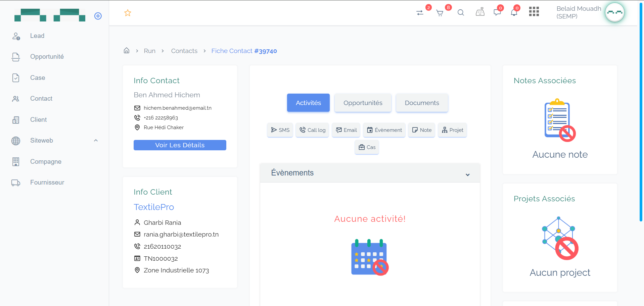
Task: Open the apps grid menu
Action: point(534,12)
